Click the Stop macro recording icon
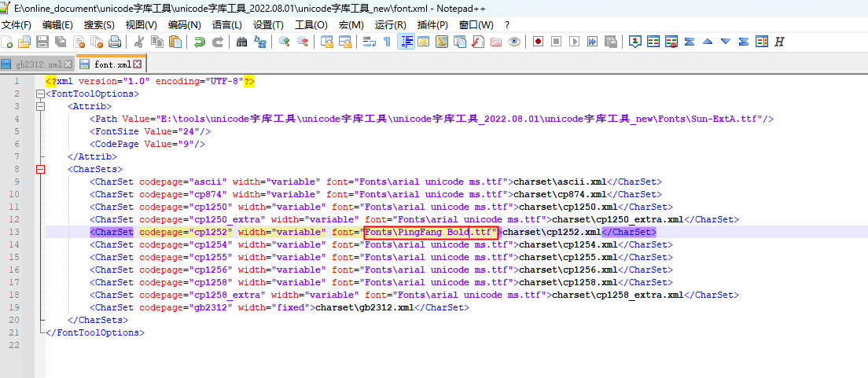Image resolution: width=868 pixels, height=378 pixels. click(x=556, y=42)
